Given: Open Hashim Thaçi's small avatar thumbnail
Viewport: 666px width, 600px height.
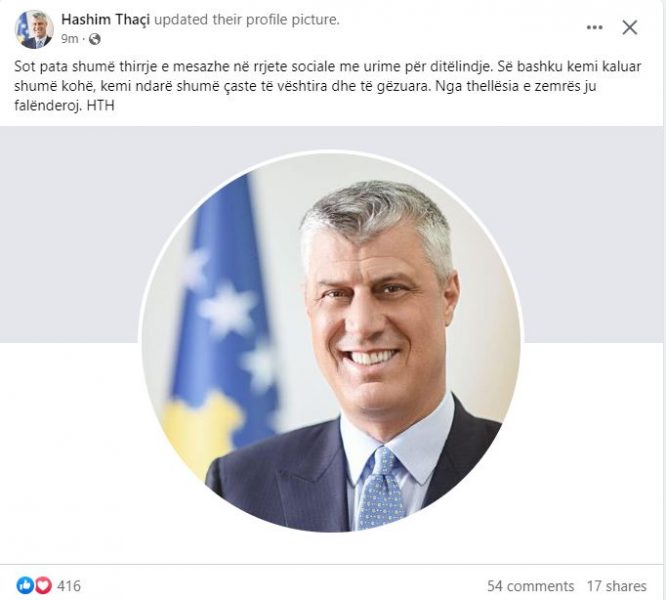Looking at the screenshot, I should coord(34,29).
